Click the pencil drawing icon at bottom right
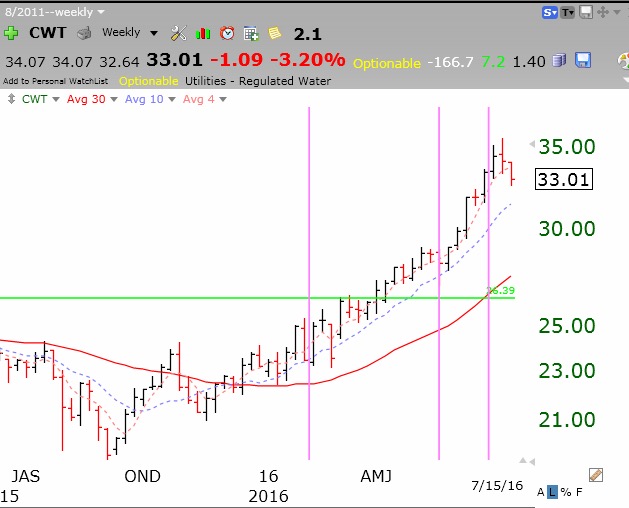Screen dimensions: 629x508 596,474
